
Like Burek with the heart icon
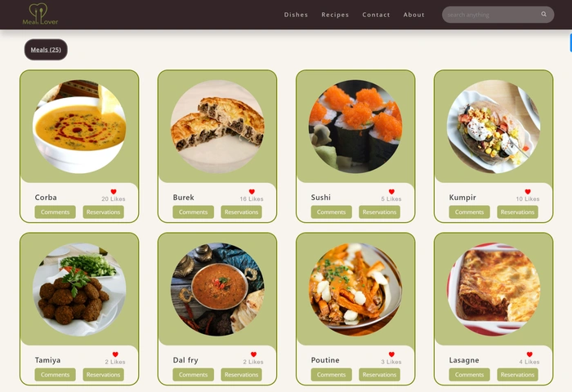[x=252, y=191]
